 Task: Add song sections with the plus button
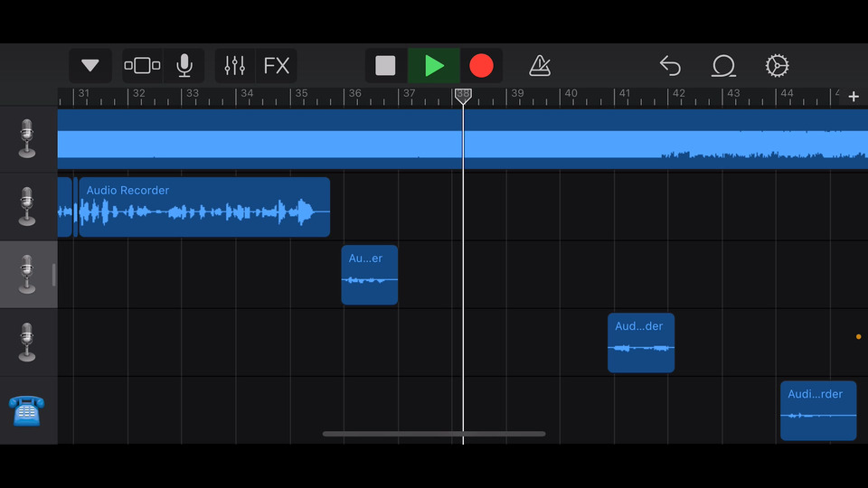click(x=854, y=97)
